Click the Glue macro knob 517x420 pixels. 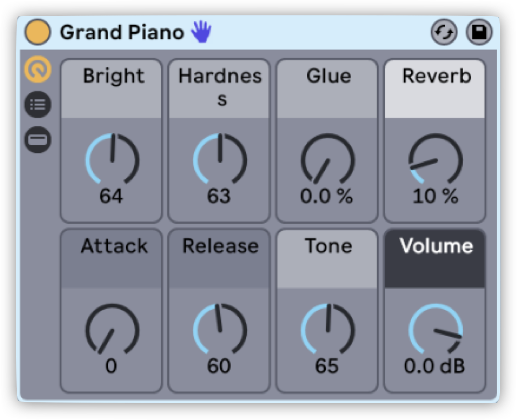328,159
